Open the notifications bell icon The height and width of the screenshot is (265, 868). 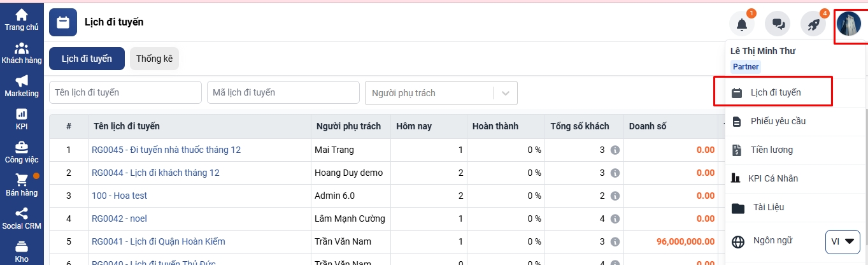tap(742, 24)
